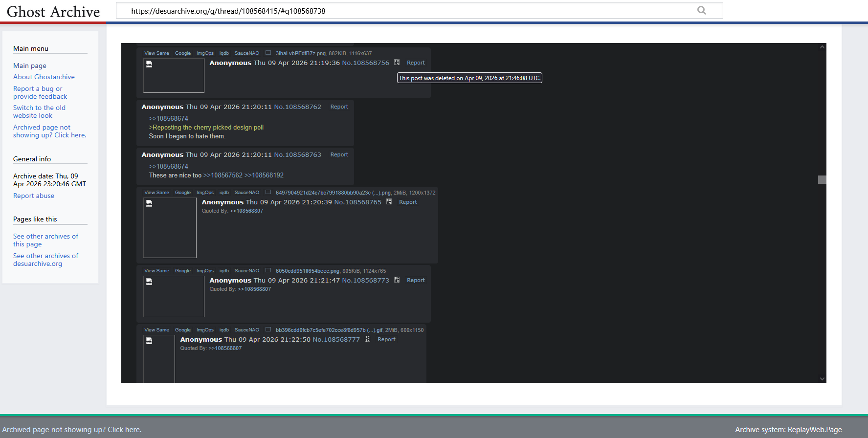Click post number No.108568773

pos(366,280)
